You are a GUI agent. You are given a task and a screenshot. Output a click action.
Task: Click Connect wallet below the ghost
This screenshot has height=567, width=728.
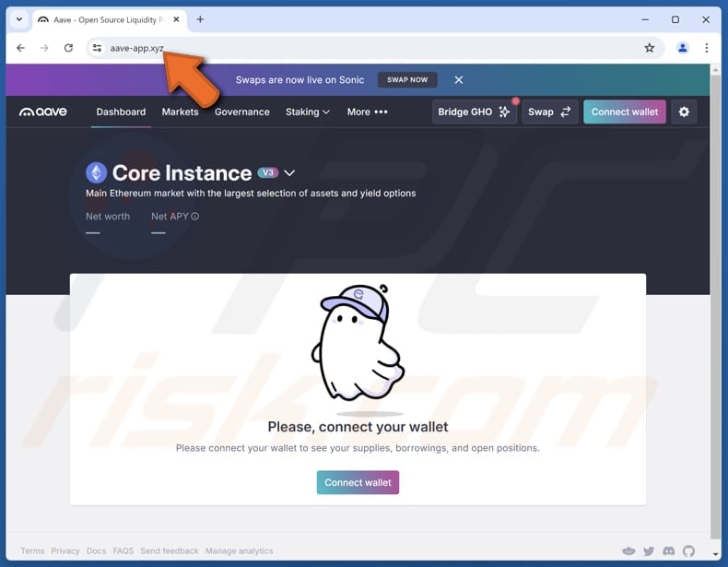tap(358, 482)
